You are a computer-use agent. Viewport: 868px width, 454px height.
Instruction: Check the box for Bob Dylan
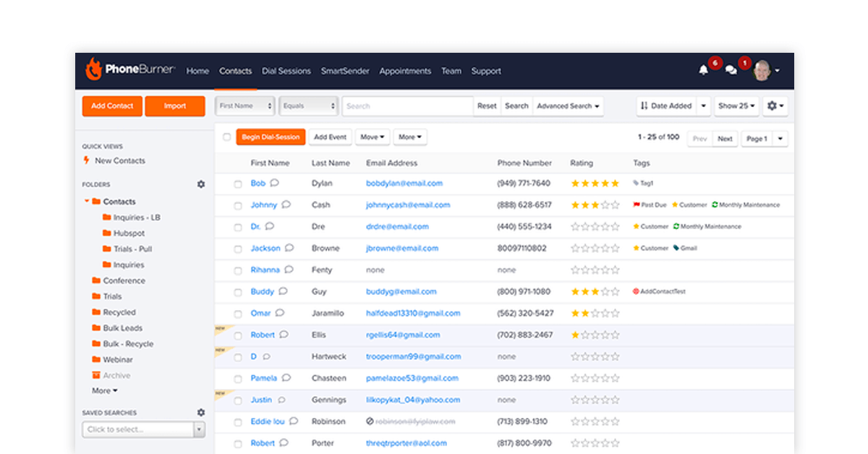(x=237, y=184)
